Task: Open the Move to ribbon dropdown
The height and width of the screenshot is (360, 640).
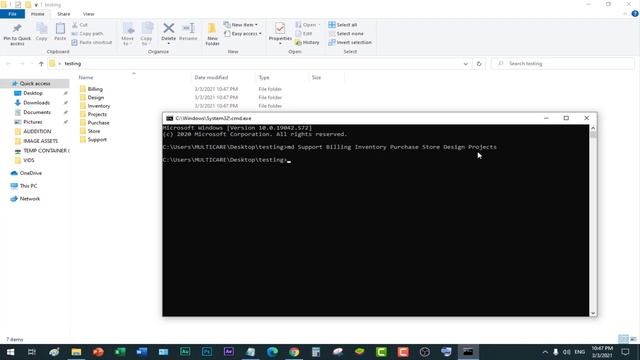Action: coord(127,34)
